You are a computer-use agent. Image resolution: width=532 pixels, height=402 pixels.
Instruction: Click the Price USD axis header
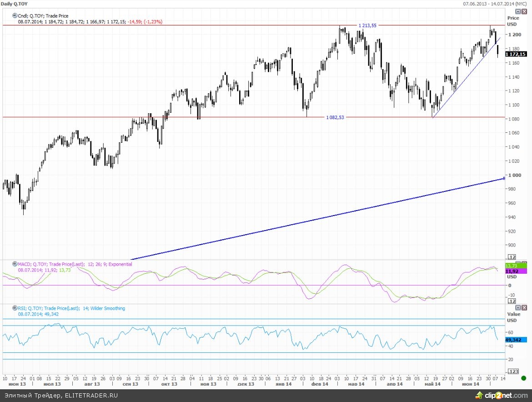[513, 21]
